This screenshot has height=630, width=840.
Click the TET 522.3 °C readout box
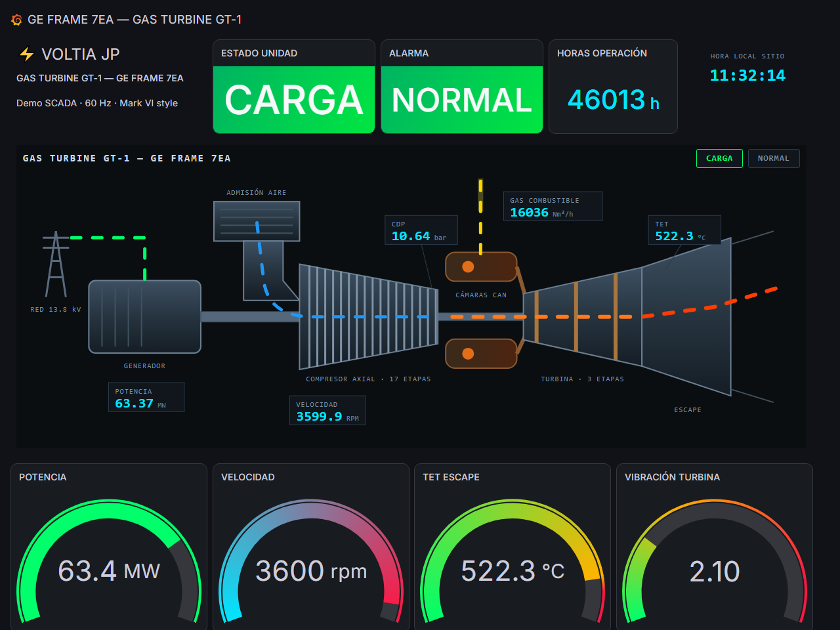pyautogui.click(x=684, y=230)
